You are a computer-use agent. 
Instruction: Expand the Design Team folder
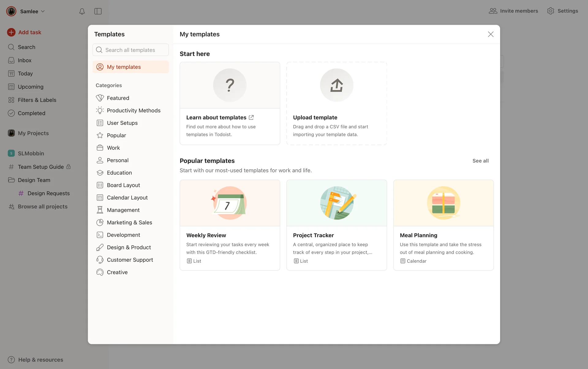[34, 180]
